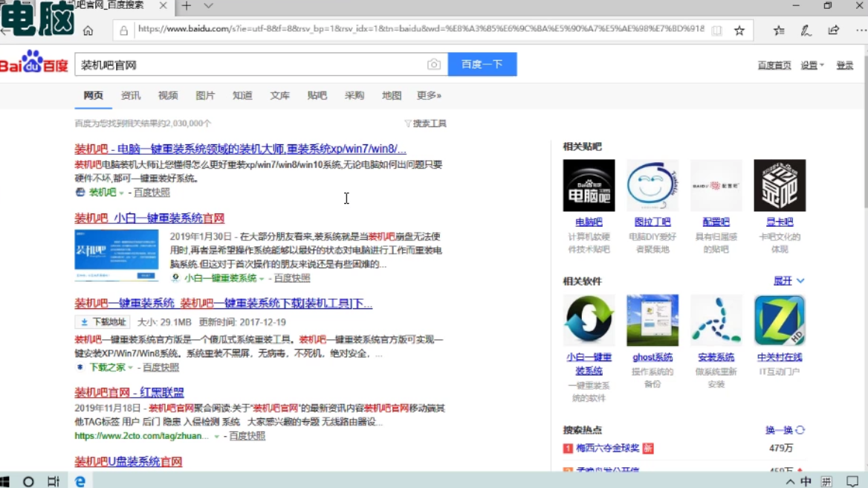The width and height of the screenshot is (868, 488).
Task: Click the 下载地址 download button
Action: point(103,322)
